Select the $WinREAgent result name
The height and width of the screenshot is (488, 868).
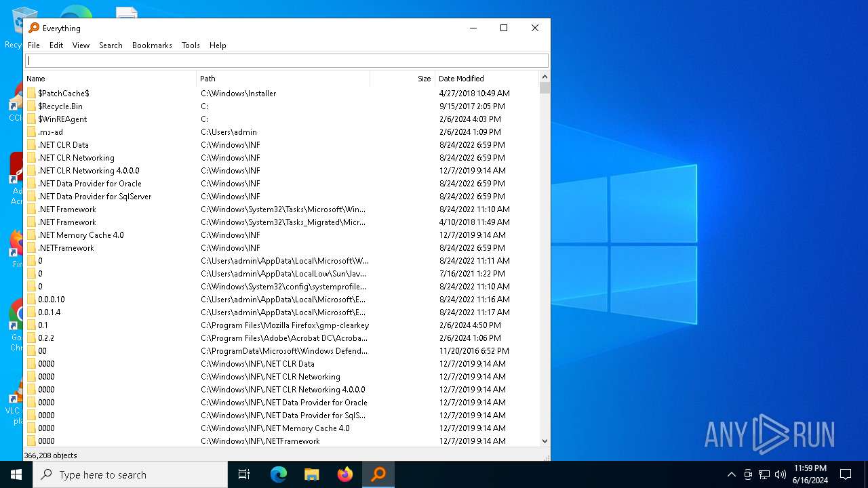(62, 119)
